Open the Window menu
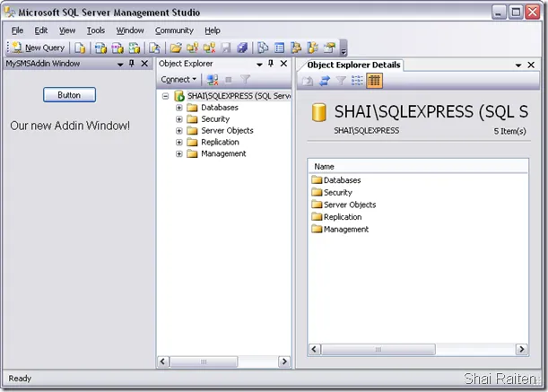The height and width of the screenshot is (392, 548). 130,30
